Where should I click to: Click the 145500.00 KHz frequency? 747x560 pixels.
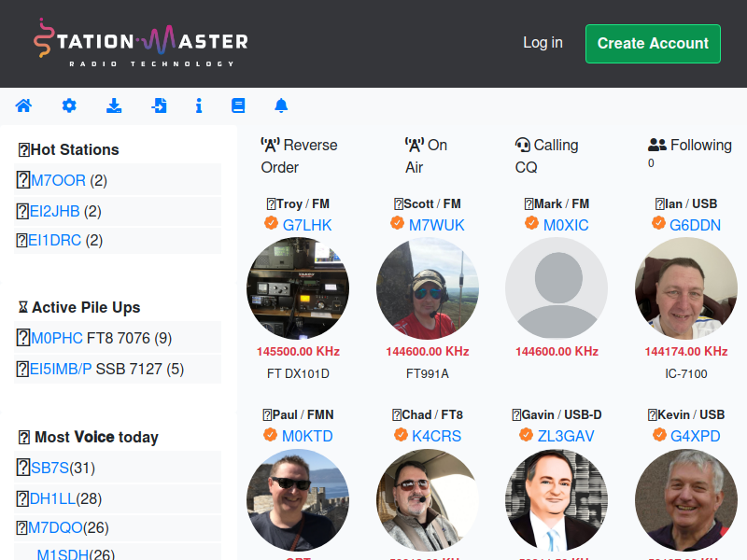click(298, 352)
